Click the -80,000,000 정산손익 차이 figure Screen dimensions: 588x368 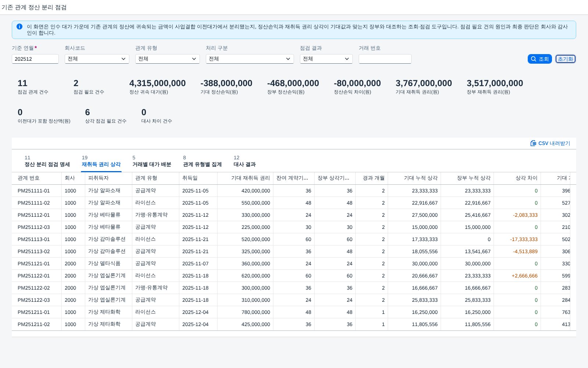[357, 84]
